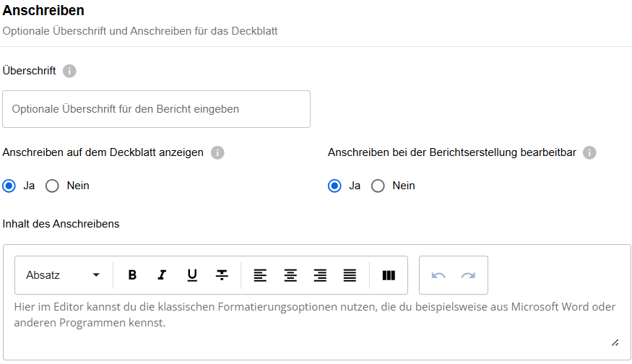The width and height of the screenshot is (632, 364).
Task: Open the Absatz paragraph style dropdown
Action: 63,275
